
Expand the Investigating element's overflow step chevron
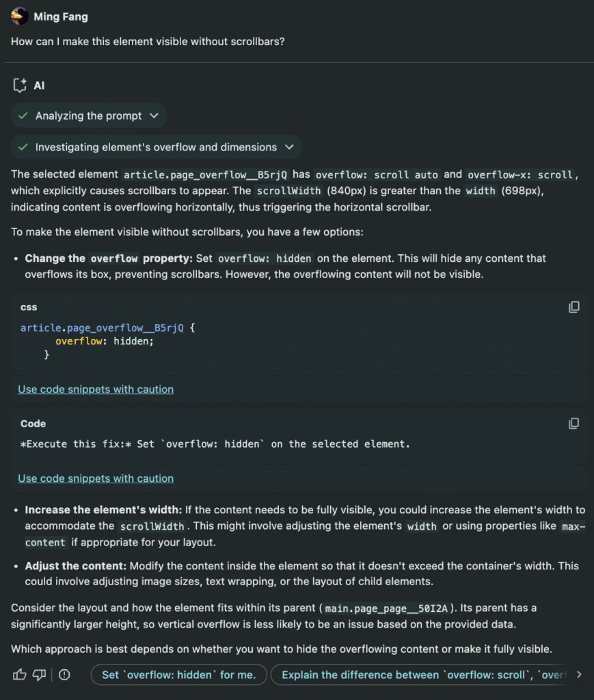(x=289, y=147)
